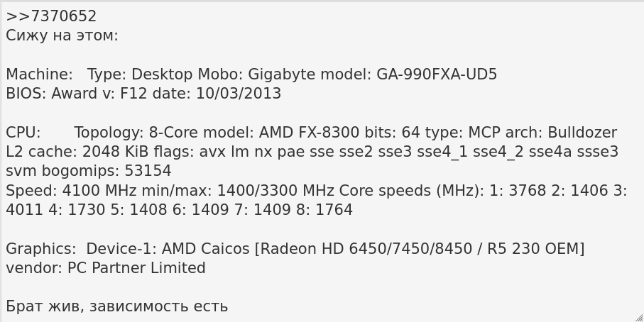The image size is (644, 322).
Task: Click the 'AMD Caicos' device text
Action: (x=205, y=249)
